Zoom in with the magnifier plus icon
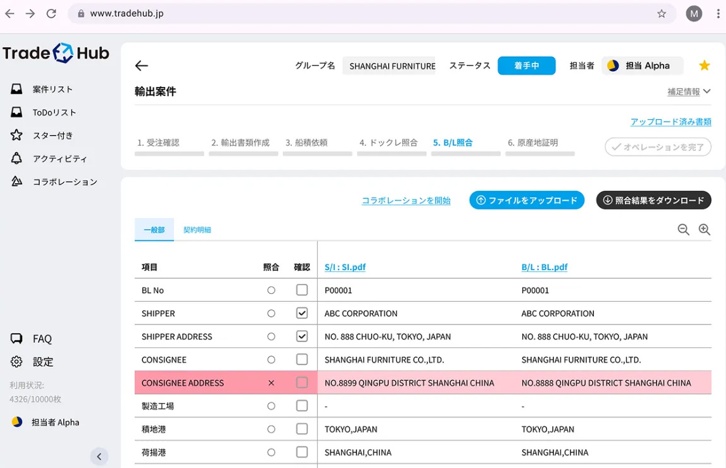The width and height of the screenshot is (726, 468). [704, 230]
